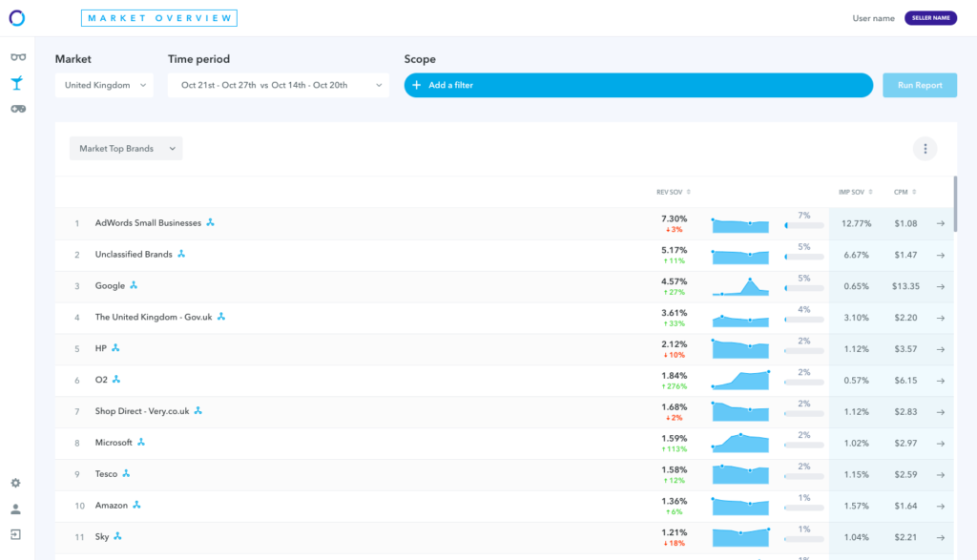Click hierarchy icon next to HP

(x=115, y=347)
